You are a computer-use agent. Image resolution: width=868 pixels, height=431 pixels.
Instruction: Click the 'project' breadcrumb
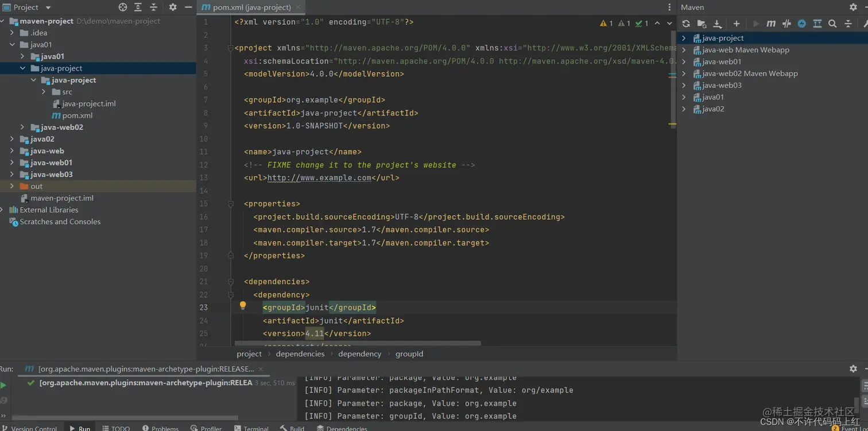[x=249, y=354]
